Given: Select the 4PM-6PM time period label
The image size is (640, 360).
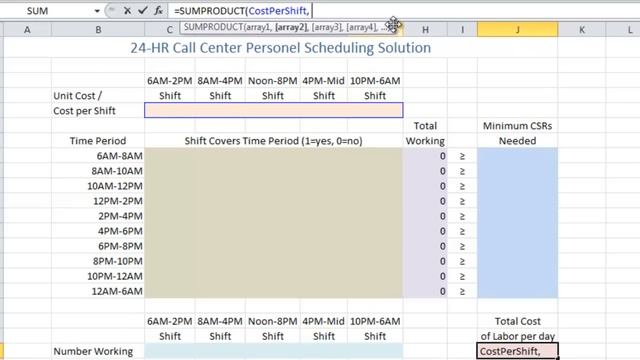Looking at the screenshot, I should click(120, 231).
